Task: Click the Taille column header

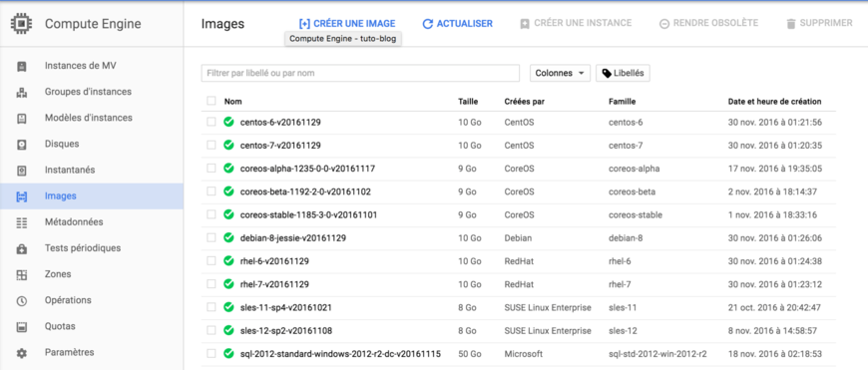Action: click(x=468, y=101)
